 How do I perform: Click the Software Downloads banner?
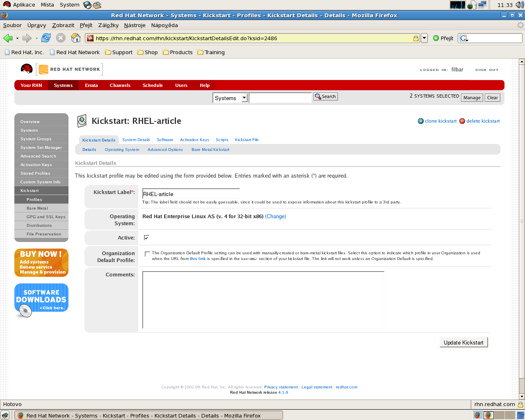[x=41, y=301]
